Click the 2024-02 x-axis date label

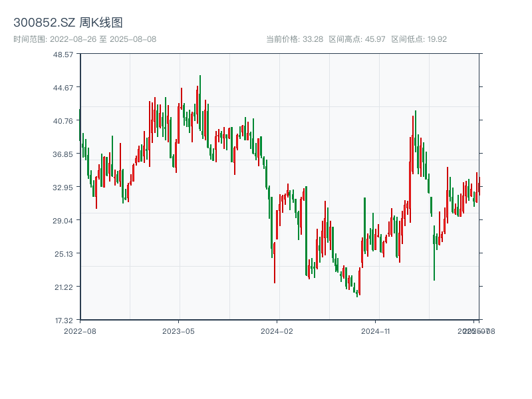point(277,331)
